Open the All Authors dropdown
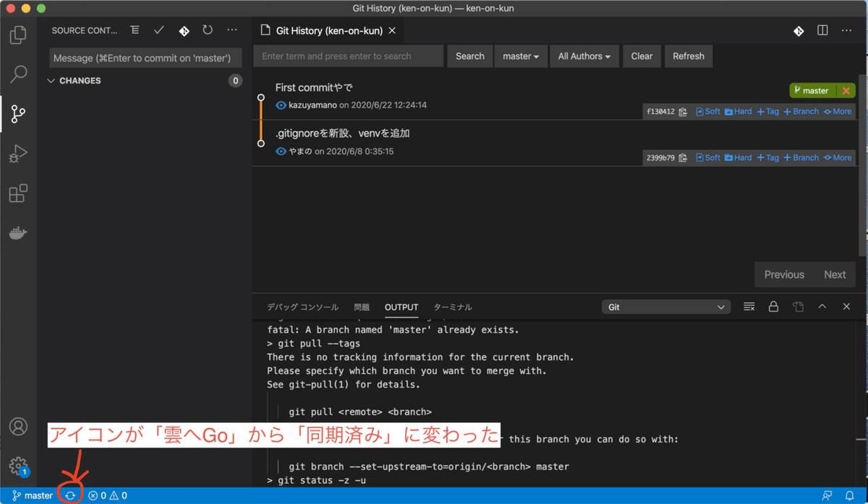Viewport: 868px width, 504px height. (x=584, y=56)
